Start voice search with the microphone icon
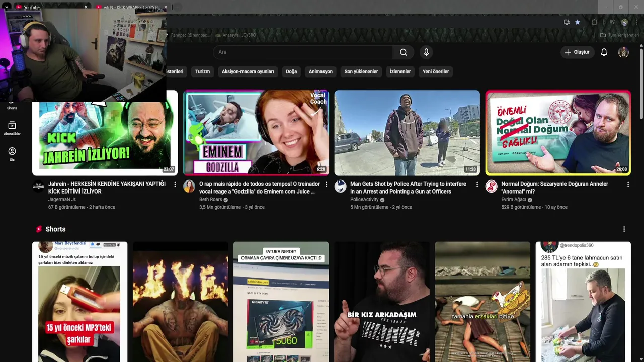 click(x=426, y=52)
